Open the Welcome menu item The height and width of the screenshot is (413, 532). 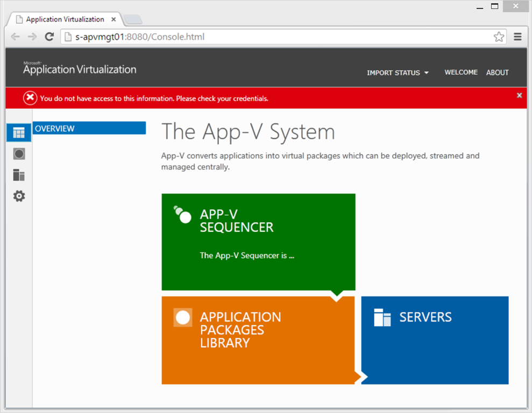pos(461,72)
